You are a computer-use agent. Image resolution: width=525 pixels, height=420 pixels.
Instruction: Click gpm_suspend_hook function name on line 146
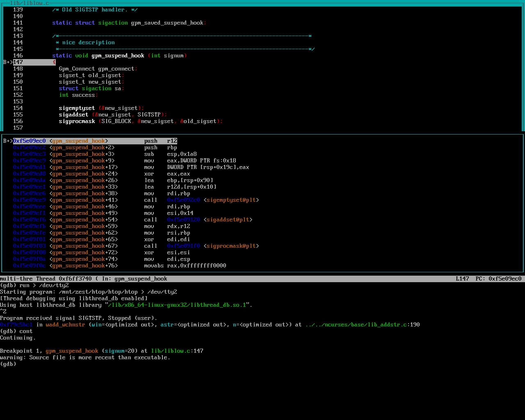point(118,56)
